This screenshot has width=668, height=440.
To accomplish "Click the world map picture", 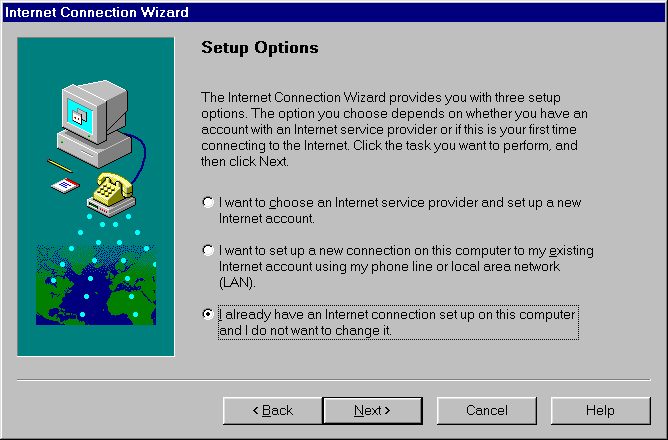I will pyautogui.click(x=96, y=285).
